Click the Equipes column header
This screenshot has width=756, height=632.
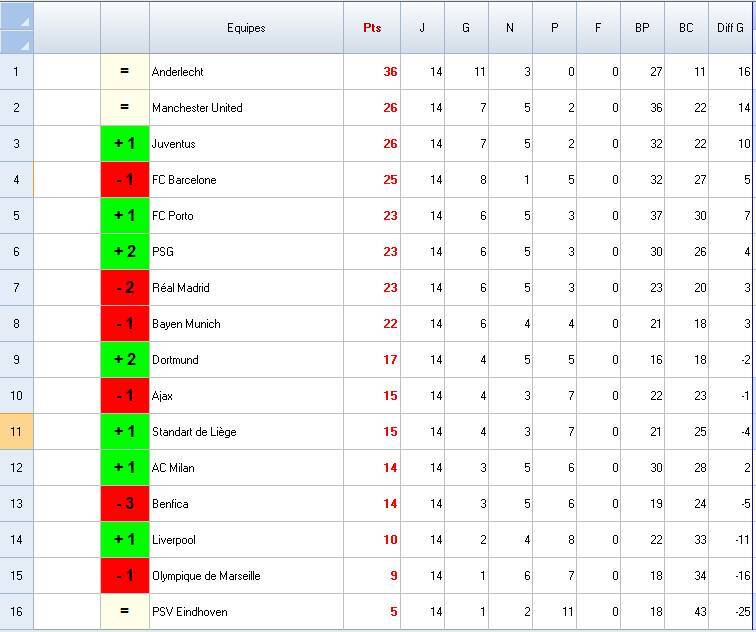click(246, 28)
